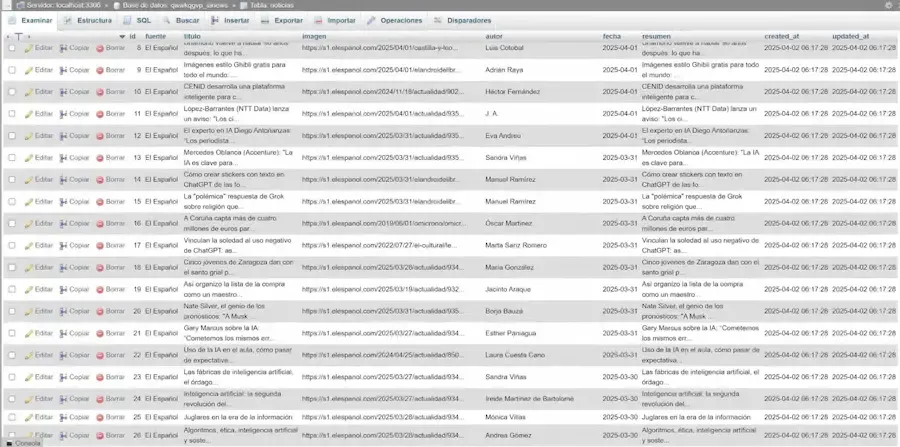
Task: Click the red Borrar icon for row 14
Action: pyautogui.click(x=100, y=180)
